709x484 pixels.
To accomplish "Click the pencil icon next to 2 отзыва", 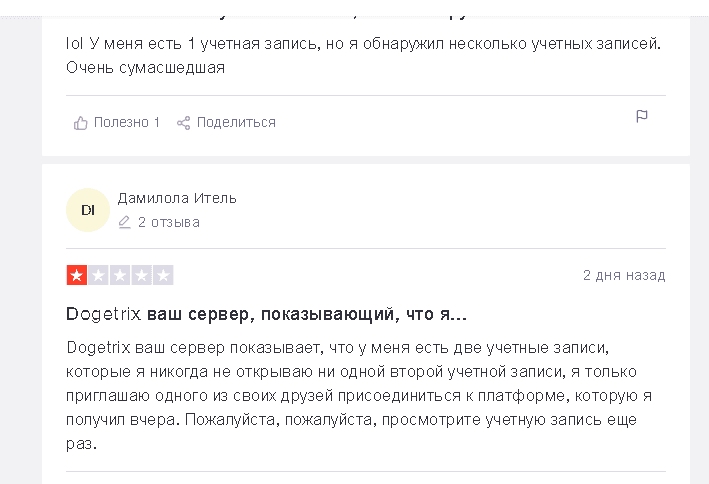I will [125, 222].
